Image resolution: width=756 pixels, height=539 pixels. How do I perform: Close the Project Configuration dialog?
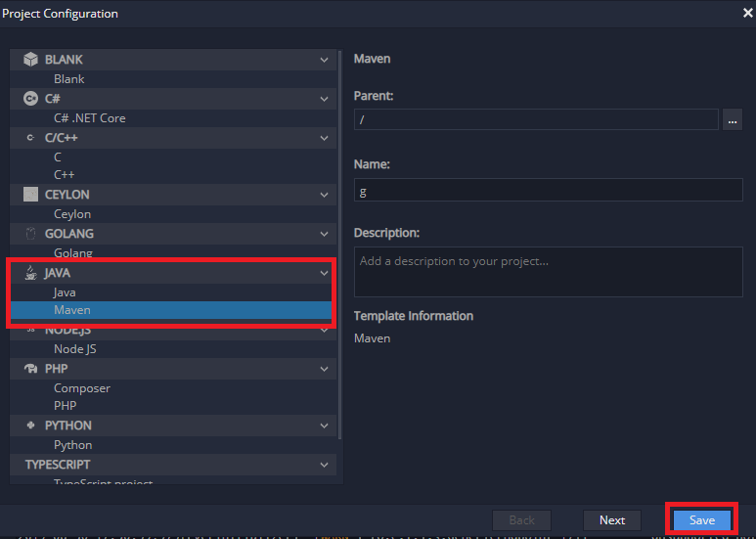click(x=748, y=13)
